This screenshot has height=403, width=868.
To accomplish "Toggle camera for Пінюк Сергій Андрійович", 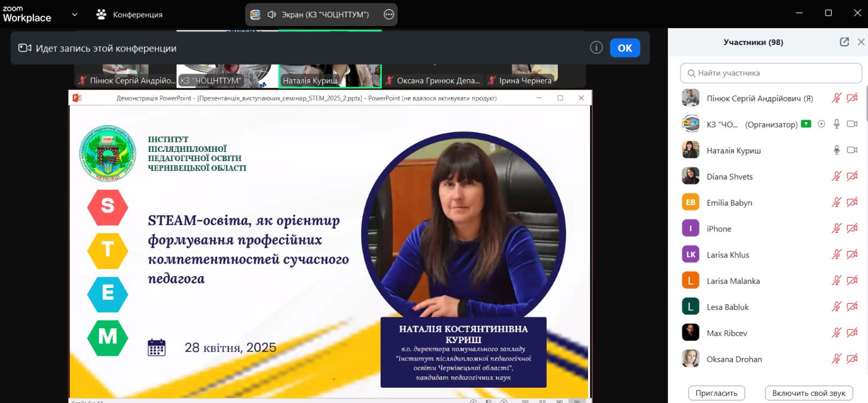I will click(x=852, y=98).
